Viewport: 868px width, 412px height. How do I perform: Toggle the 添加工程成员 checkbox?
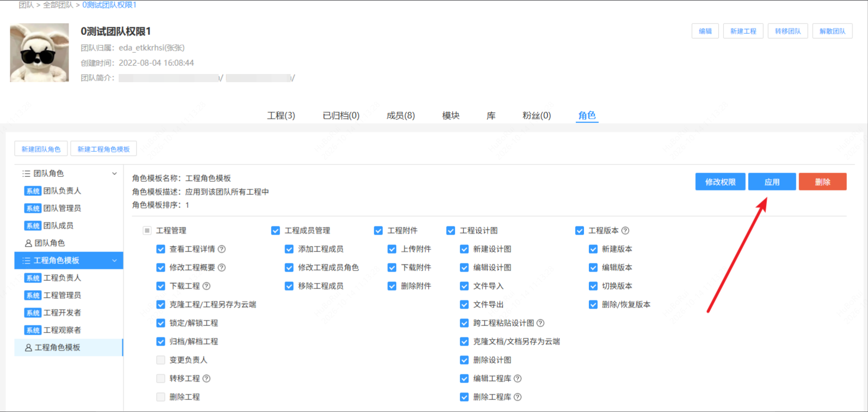[x=289, y=249]
